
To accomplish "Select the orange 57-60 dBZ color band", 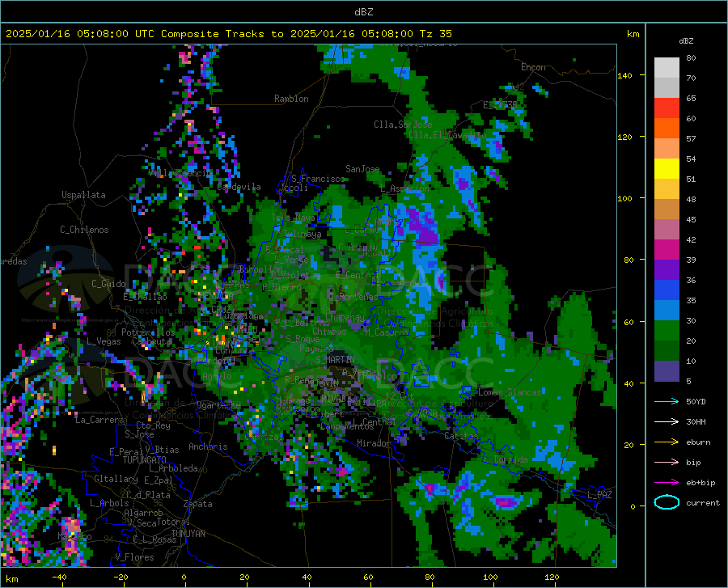I will click(x=667, y=129).
